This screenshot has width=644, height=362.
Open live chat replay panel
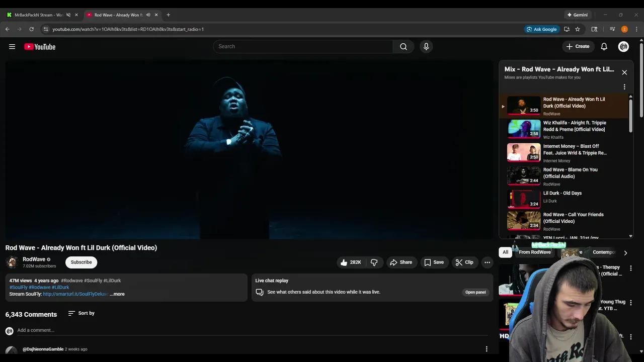(x=475, y=292)
